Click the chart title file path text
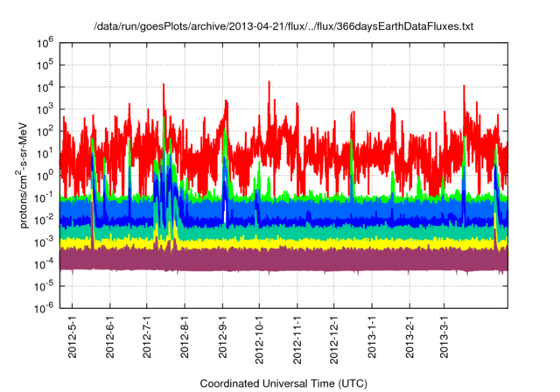Viewport: 560px width, 392px height. tap(283, 26)
